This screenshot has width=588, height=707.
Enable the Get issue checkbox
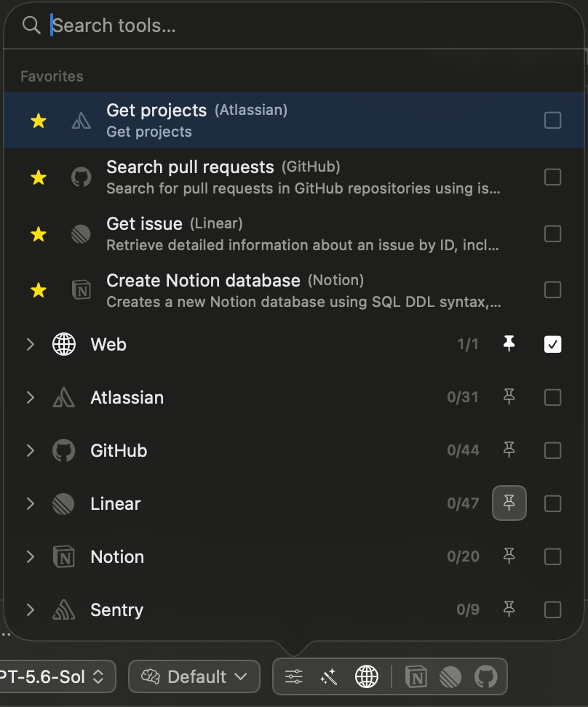(x=553, y=234)
